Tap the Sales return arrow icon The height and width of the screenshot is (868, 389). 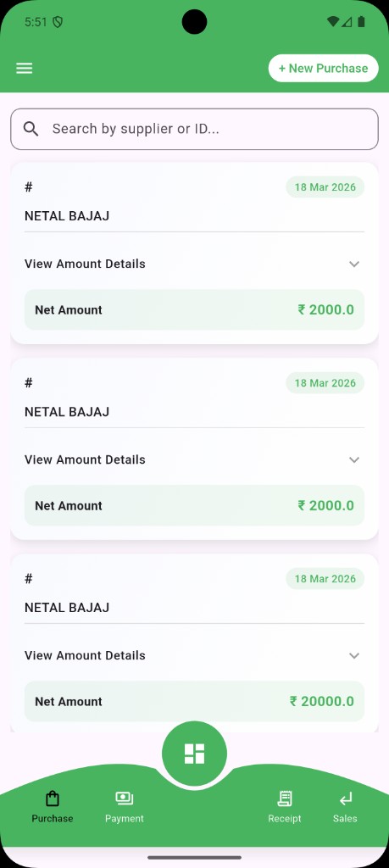(x=345, y=798)
